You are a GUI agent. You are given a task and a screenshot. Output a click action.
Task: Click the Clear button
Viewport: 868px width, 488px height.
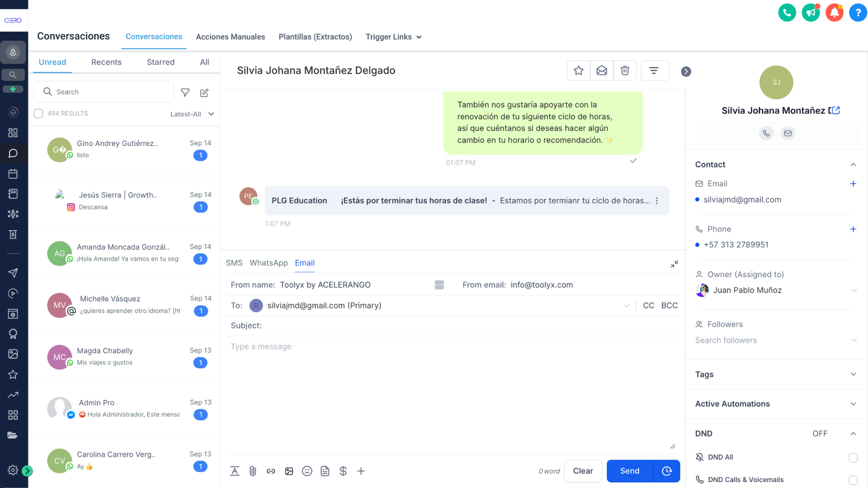click(x=583, y=471)
